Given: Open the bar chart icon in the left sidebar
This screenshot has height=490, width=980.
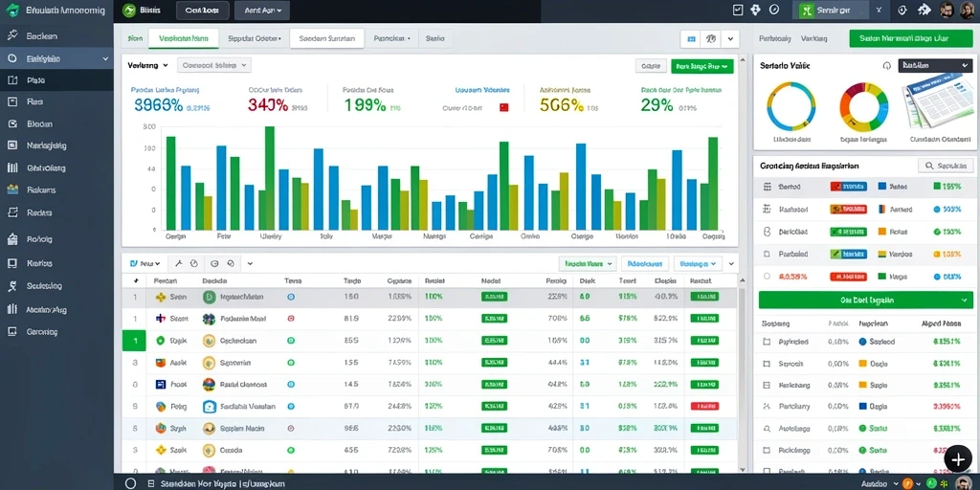Looking at the screenshot, I should pos(11,167).
